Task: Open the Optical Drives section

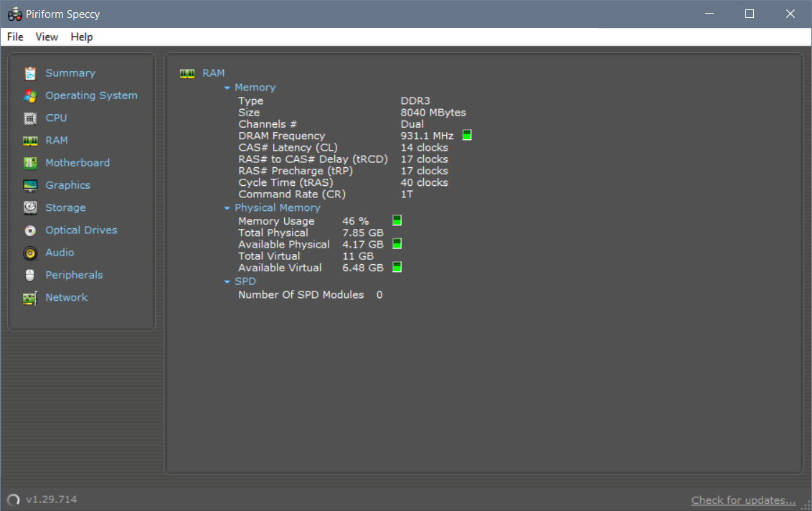Action: (x=81, y=230)
